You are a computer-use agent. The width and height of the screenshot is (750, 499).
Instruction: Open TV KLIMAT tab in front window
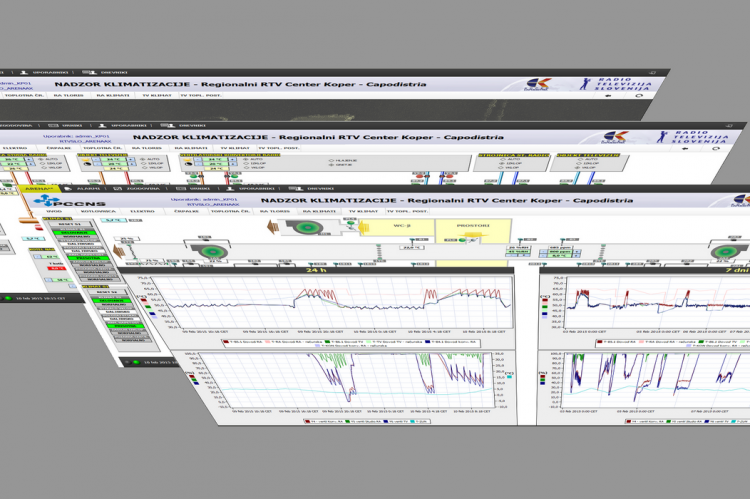click(x=363, y=211)
